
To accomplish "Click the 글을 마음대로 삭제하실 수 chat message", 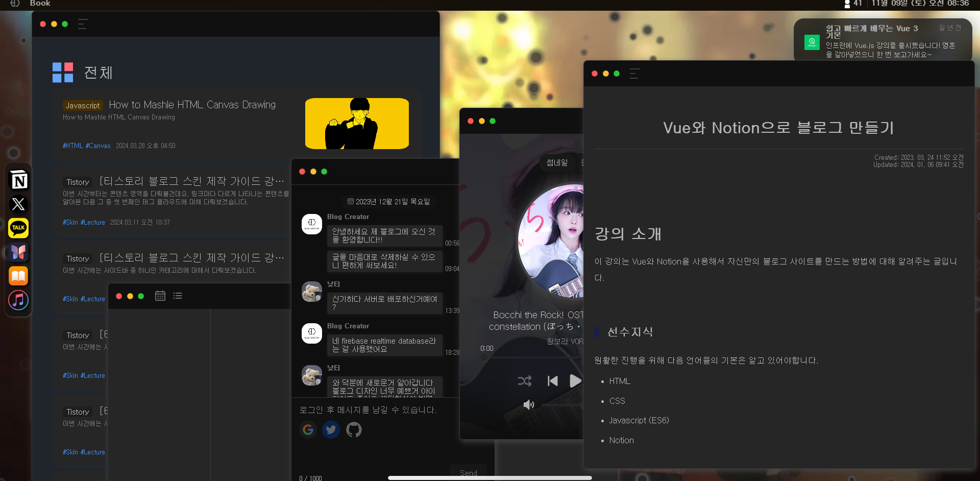I will click(x=384, y=261).
